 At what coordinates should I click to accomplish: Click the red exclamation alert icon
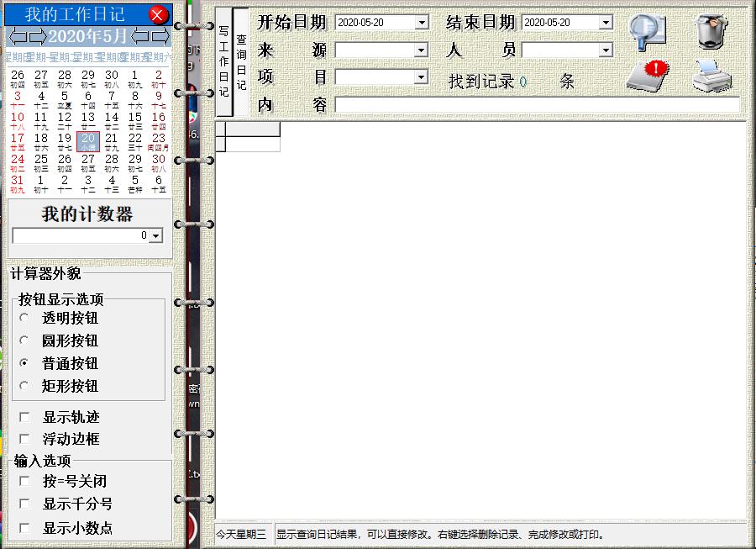648,77
